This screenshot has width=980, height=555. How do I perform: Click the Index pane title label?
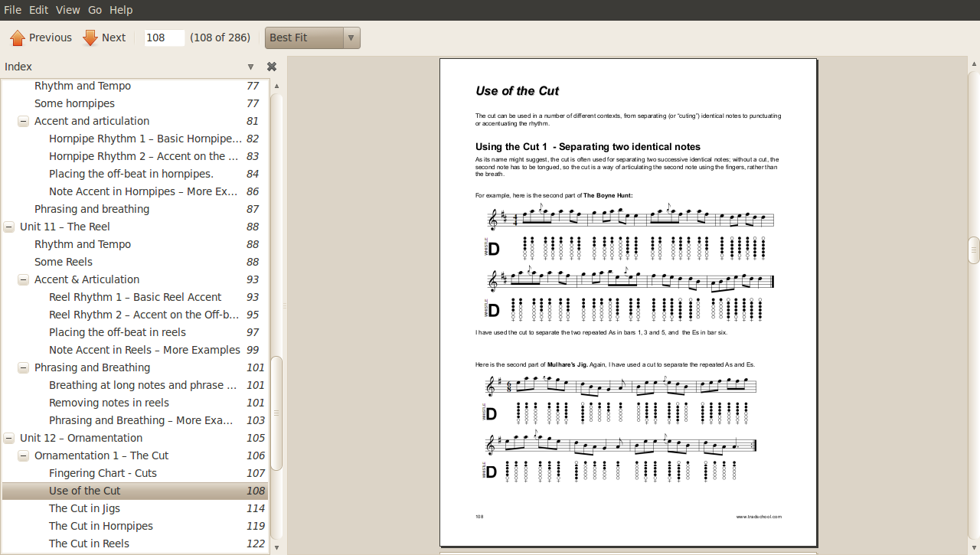18,67
